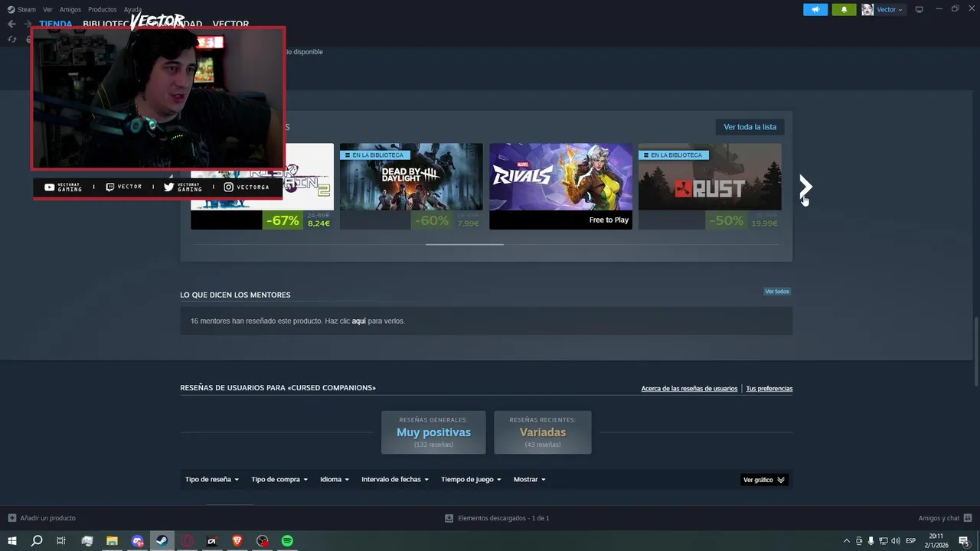Open the Windows Start menu
Screen dimensions: 980x551
click(11, 541)
